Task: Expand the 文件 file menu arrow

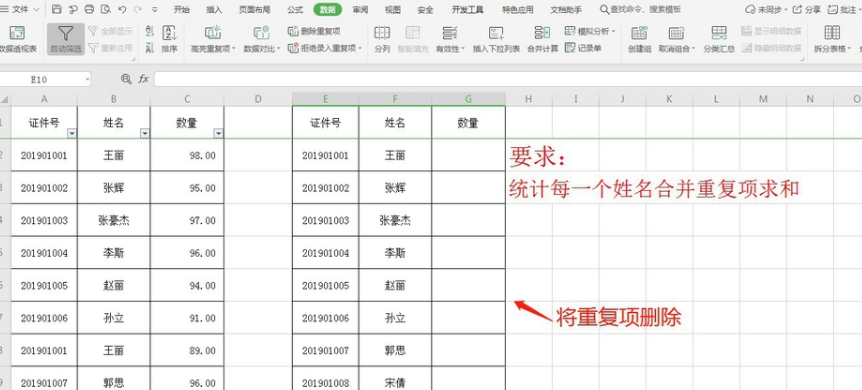Action: coord(36,9)
